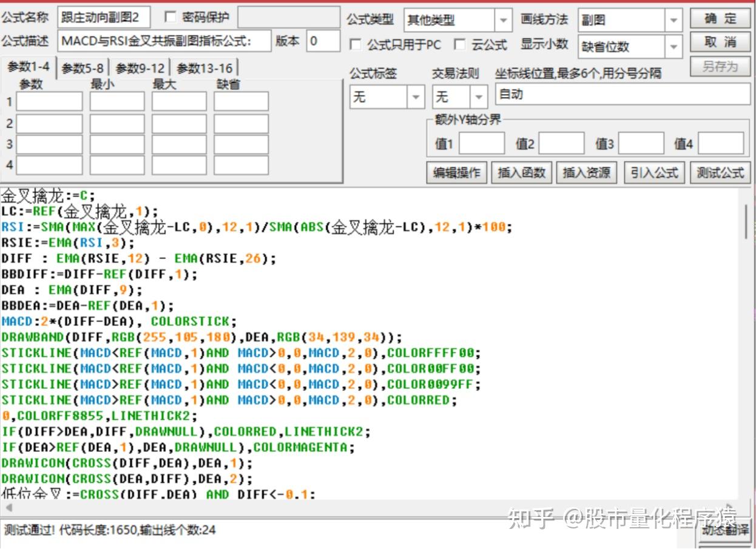Image resolution: width=756 pixels, height=549 pixels.
Task: Enable the 公式只用于PC checkbox
Action: coord(356,45)
